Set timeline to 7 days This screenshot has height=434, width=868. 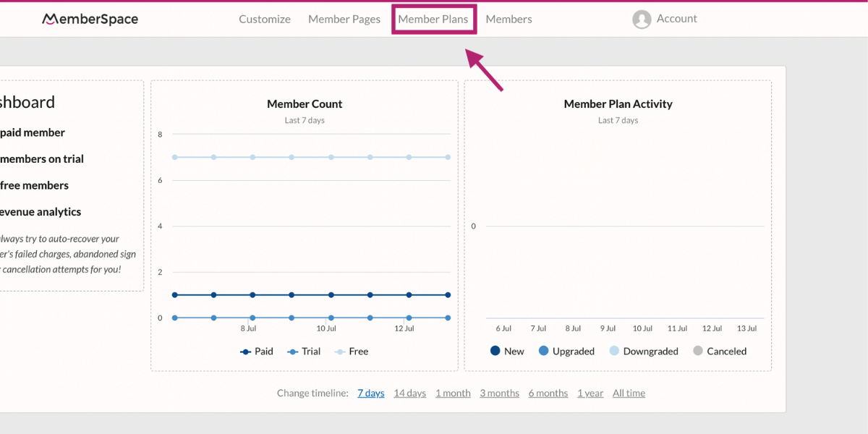click(x=371, y=393)
